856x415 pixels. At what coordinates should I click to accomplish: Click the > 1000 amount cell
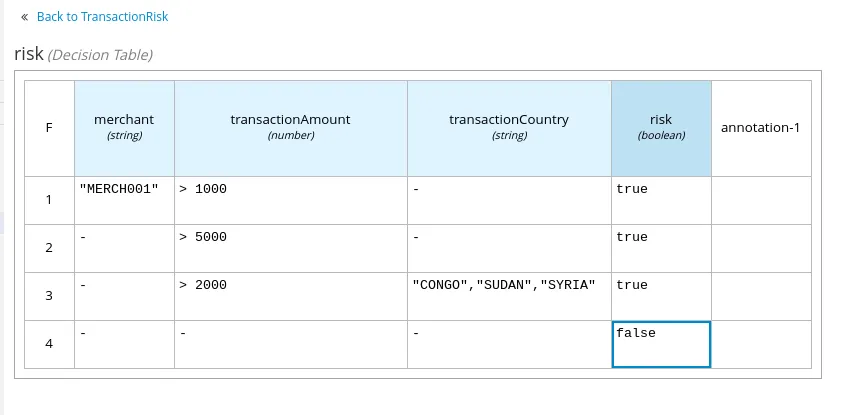(x=291, y=200)
